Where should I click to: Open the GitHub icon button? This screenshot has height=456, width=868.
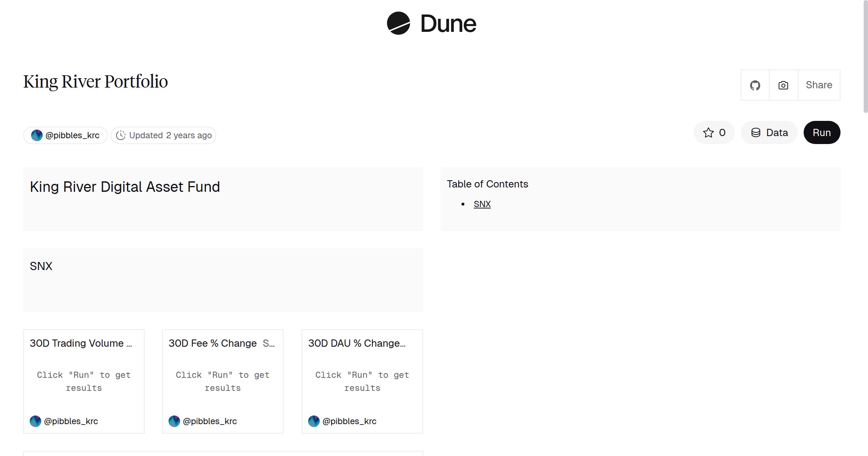click(x=755, y=85)
